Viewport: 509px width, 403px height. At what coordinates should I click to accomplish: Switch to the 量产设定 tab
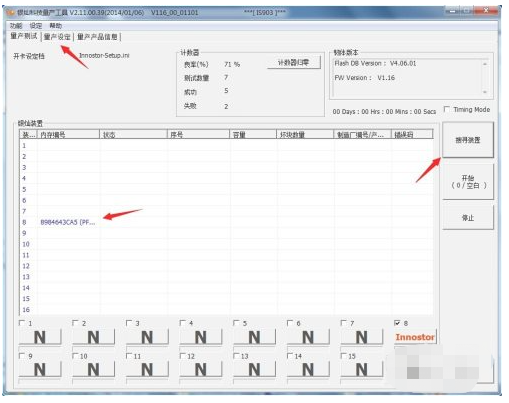57,37
